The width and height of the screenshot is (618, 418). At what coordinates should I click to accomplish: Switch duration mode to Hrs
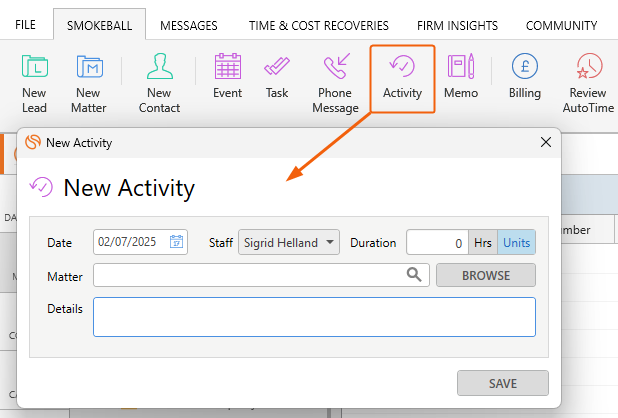483,242
